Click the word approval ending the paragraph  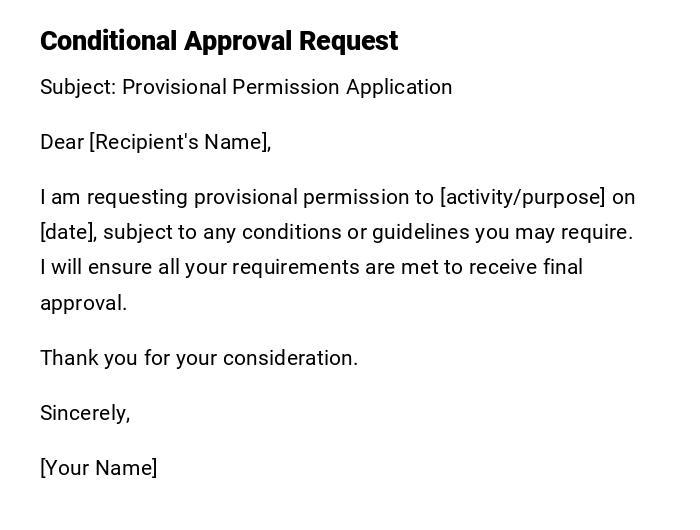click(x=82, y=303)
